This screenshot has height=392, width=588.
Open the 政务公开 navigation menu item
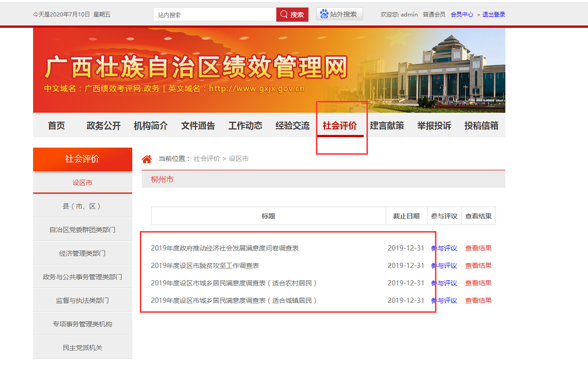[x=103, y=126]
